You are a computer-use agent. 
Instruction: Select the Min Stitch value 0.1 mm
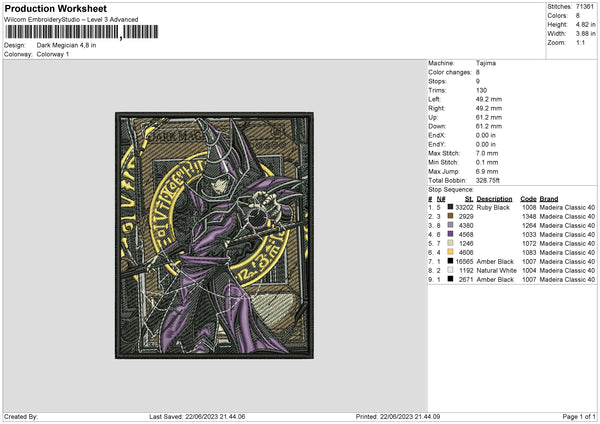[487, 162]
